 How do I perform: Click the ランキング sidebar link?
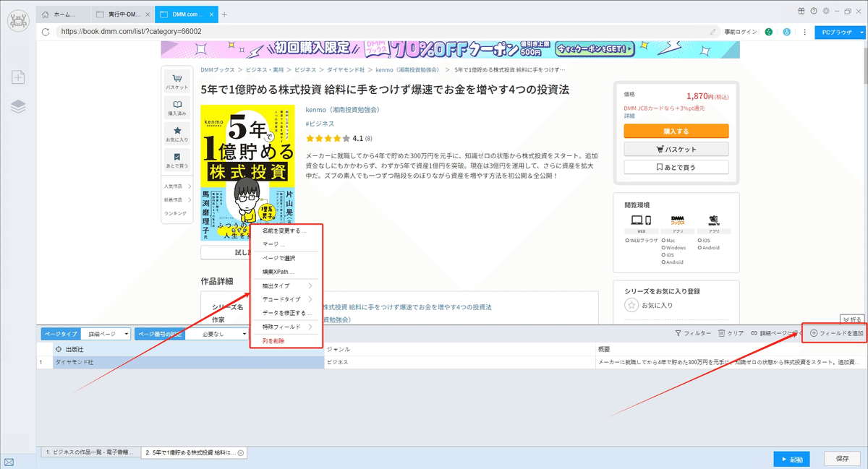point(176,213)
